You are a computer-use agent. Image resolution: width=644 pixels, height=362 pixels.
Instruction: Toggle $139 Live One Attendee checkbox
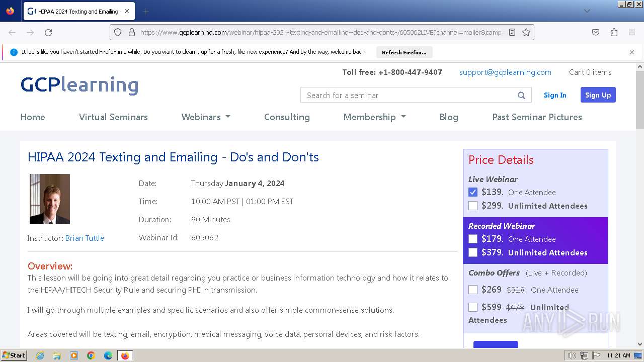(473, 192)
